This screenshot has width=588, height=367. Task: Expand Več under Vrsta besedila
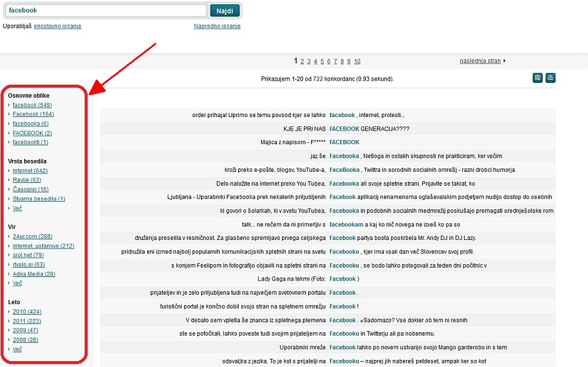pos(17,208)
